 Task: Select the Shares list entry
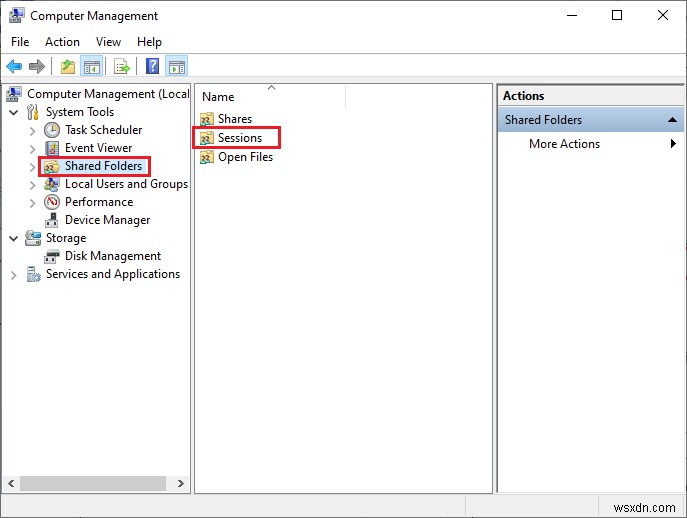tap(235, 119)
